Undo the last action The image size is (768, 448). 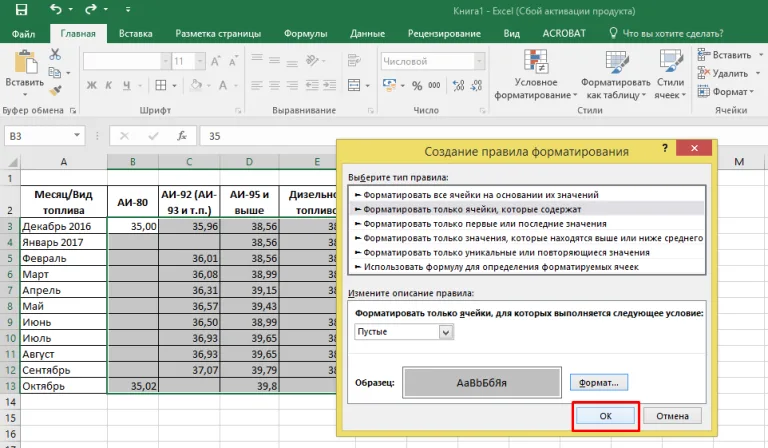[x=56, y=9]
